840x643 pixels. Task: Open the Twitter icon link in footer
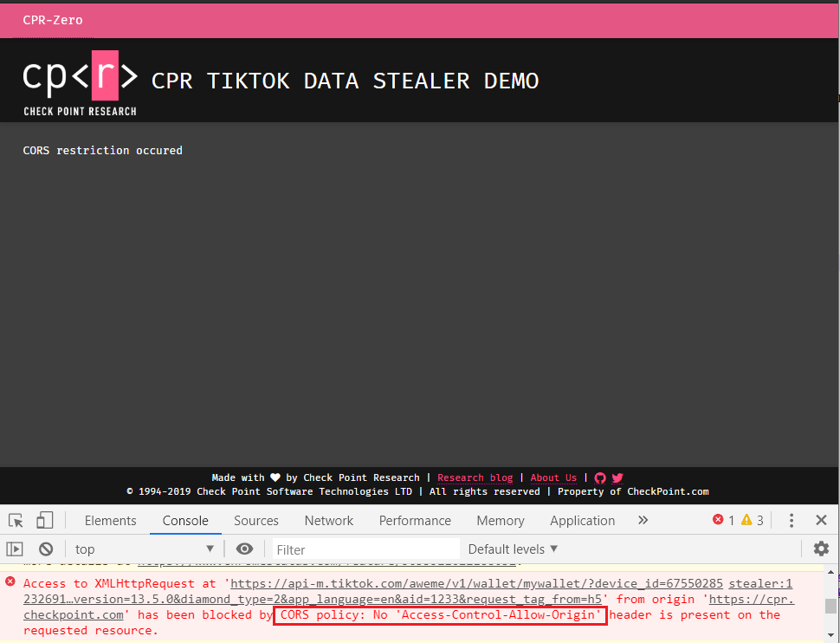(x=617, y=477)
